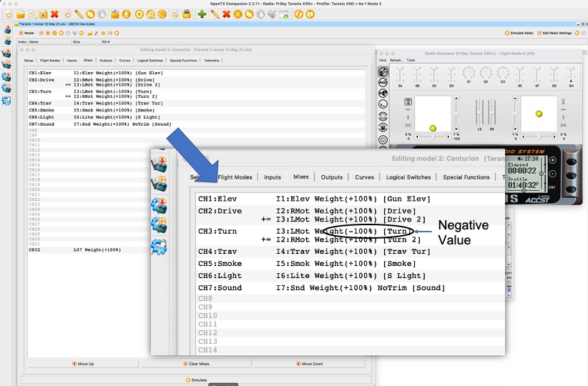Click the orange circular-arrows update icon

click(x=298, y=14)
